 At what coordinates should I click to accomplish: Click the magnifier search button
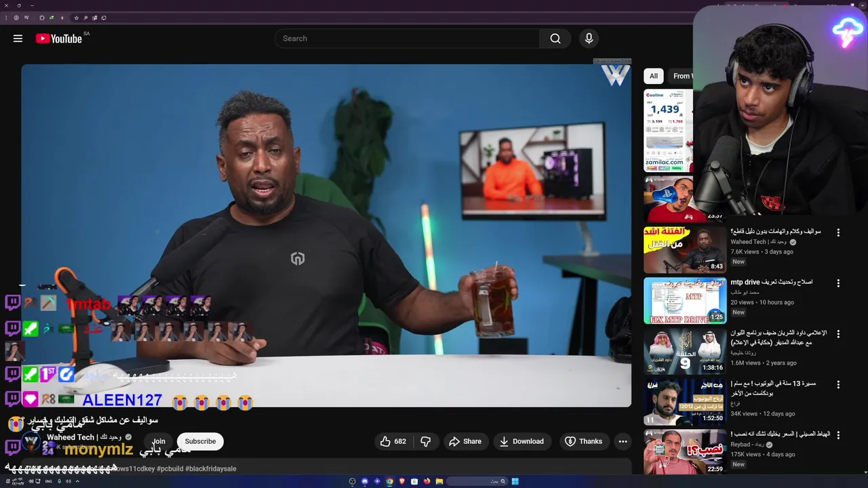pyautogui.click(x=555, y=39)
